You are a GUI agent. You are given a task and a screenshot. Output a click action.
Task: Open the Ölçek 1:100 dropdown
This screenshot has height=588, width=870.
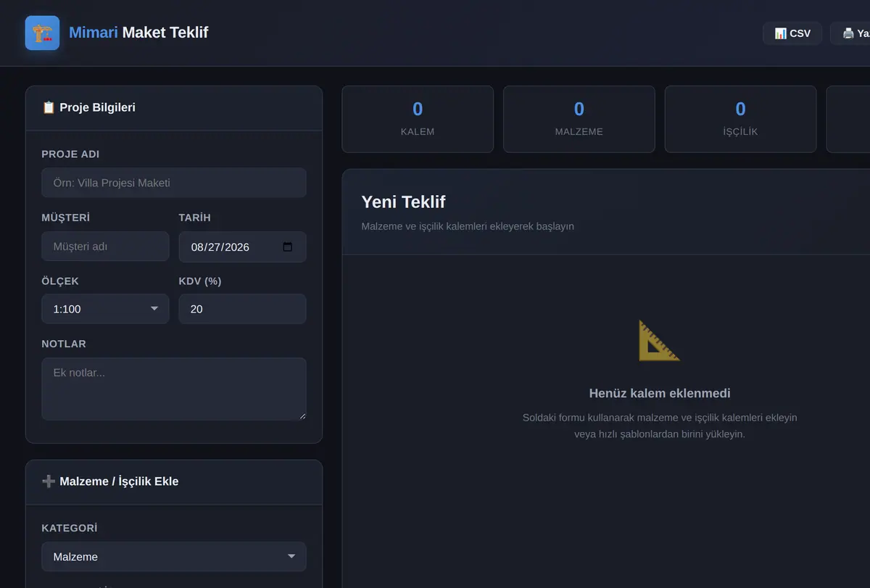(x=105, y=309)
